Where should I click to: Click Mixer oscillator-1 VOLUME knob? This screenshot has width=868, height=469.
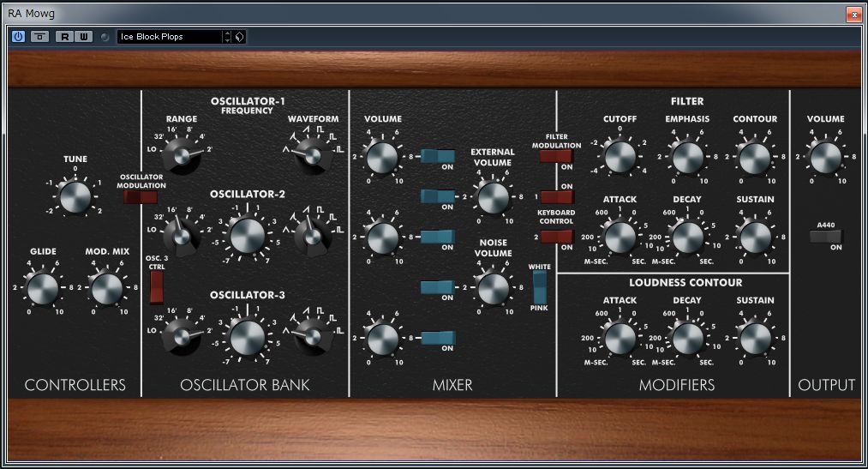(x=382, y=157)
